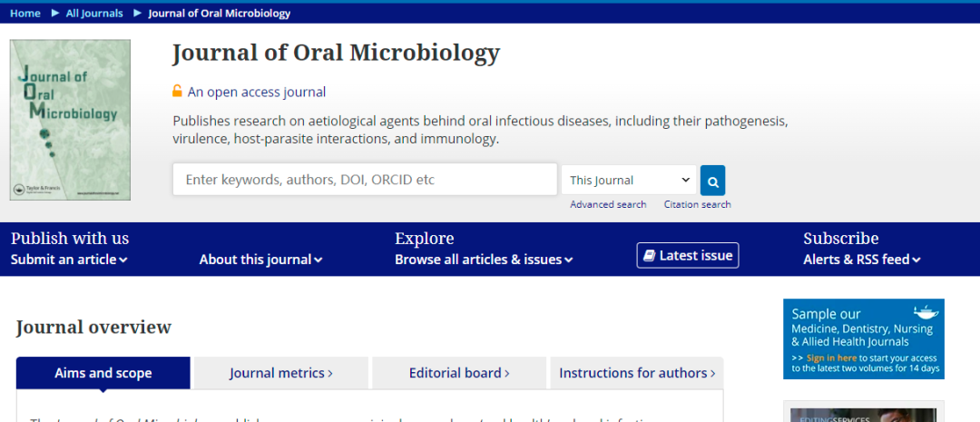Expand the About this journal menu
980x422 pixels.
coord(260,260)
